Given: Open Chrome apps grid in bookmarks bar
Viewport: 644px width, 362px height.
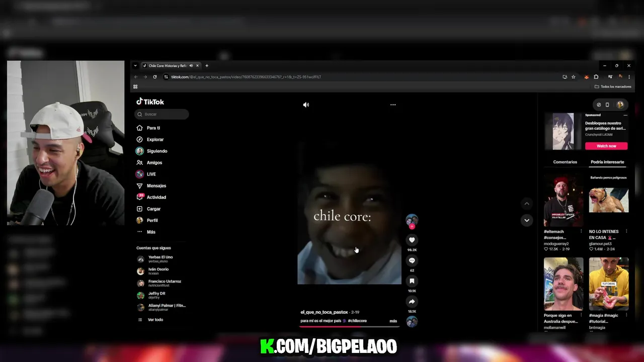Looking at the screenshot, I should (135, 86).
